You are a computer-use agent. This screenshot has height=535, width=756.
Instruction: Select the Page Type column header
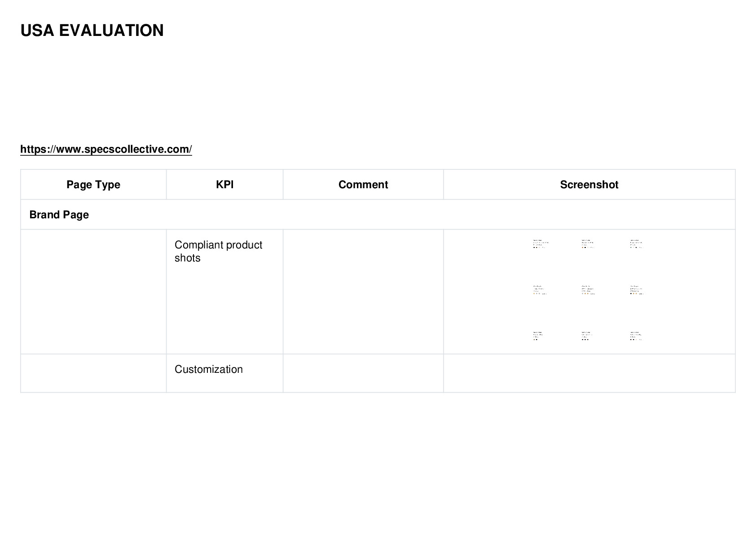(93, 185)
